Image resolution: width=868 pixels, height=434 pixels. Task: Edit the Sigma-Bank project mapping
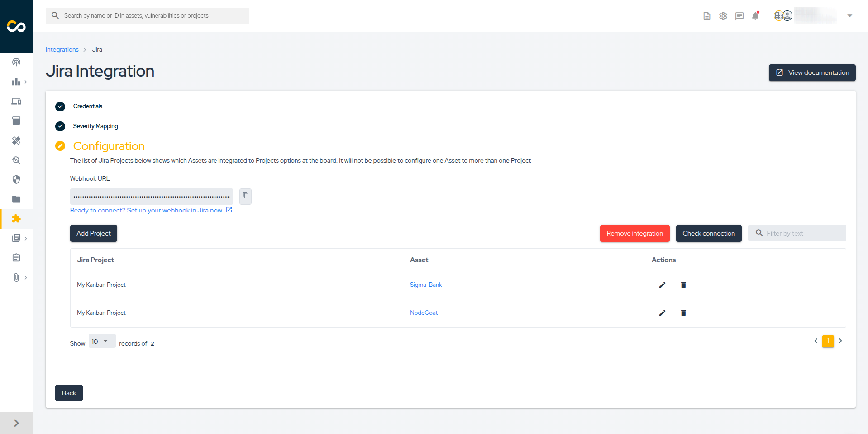click(662, 285)
